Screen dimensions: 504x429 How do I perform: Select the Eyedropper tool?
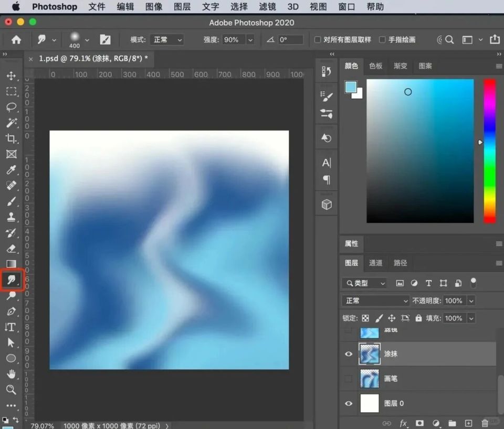click(11, 170)
